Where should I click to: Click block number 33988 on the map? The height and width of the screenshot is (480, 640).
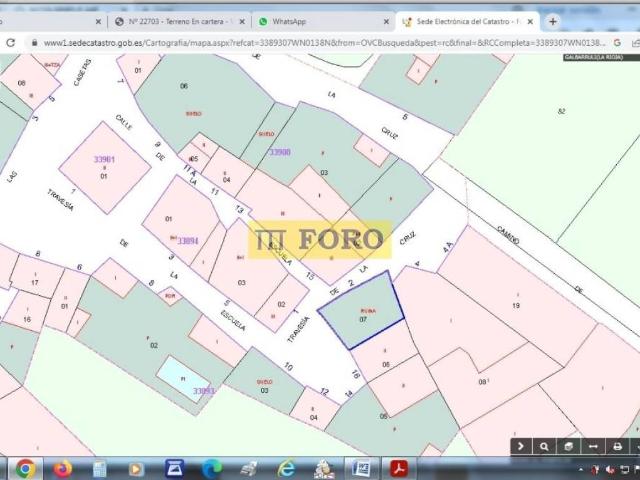pyautogui.click(x=280, y=152)
